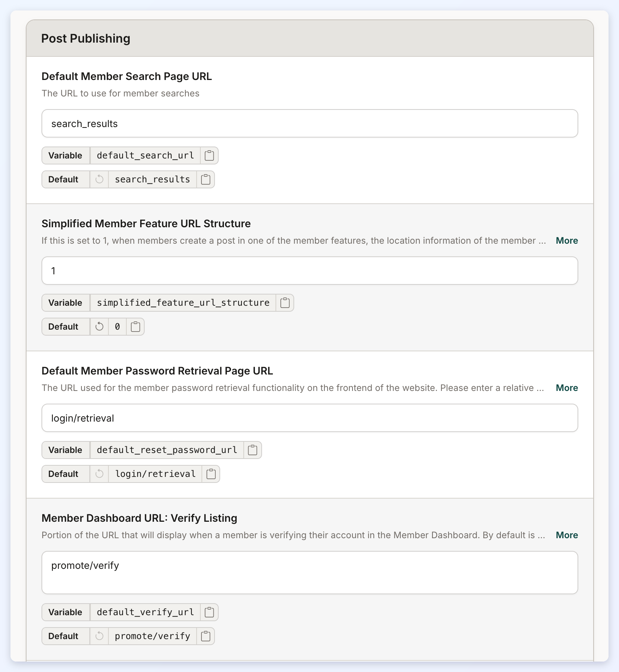Copy the default_search_url variable name
619x672 pixels.
[x=209, y=155]
